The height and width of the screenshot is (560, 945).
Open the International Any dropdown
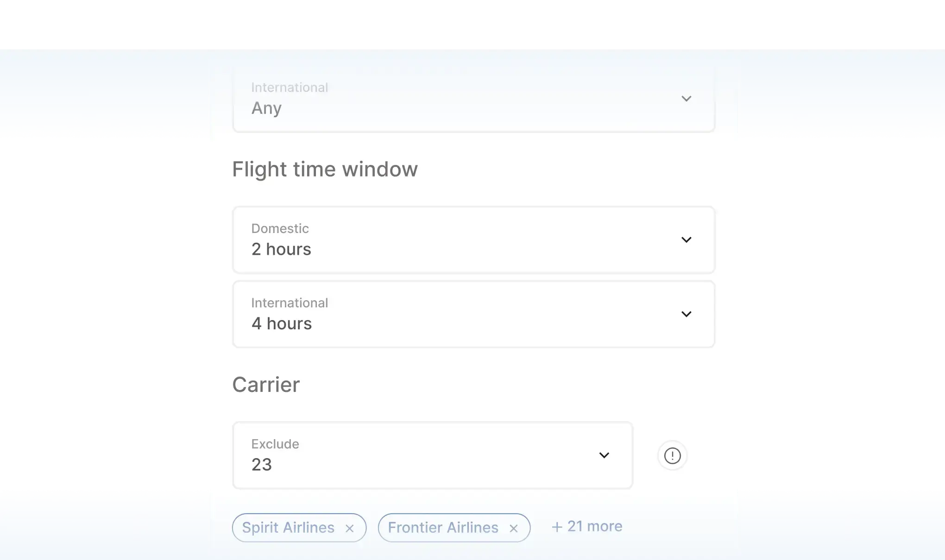[x=473, y=98]
